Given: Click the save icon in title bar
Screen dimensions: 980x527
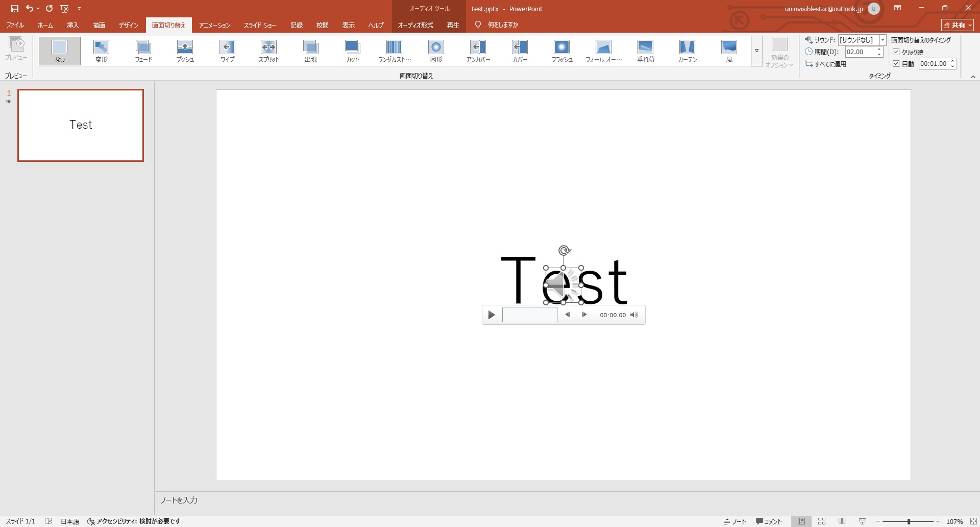Looking at the screenshot, I should coord(14,9).
